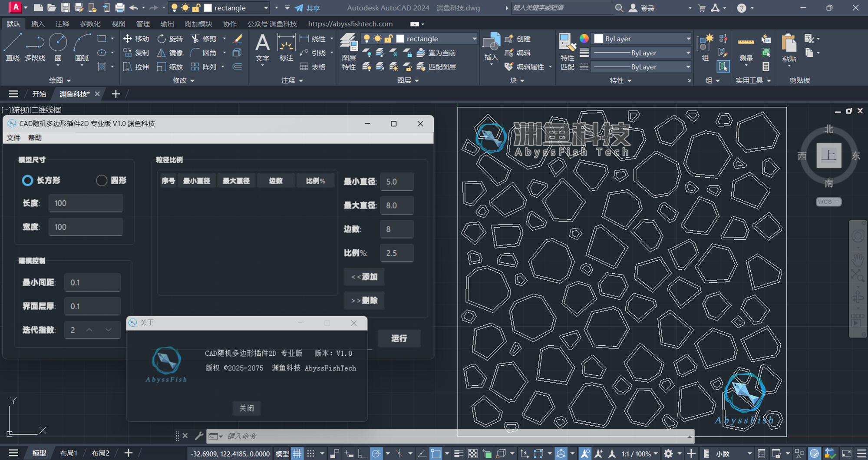Switch to the 布局1 layout tab
Viewport: 868px width, 460px height.
tap(69, 453)
